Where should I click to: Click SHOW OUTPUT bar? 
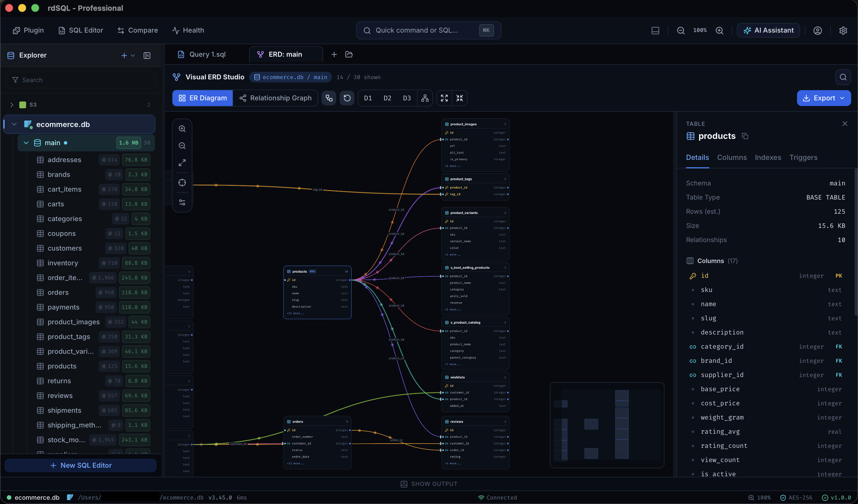point(429,484)
